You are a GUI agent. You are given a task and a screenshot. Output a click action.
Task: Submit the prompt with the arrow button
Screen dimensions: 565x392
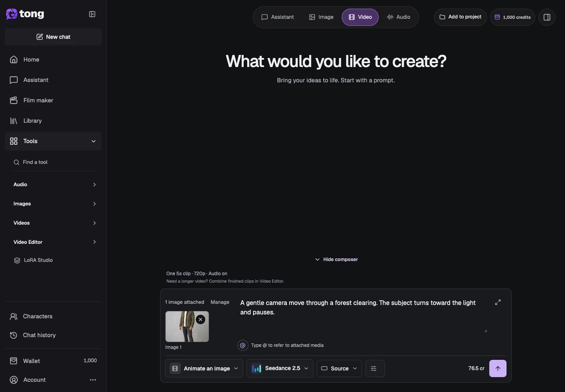498,368
